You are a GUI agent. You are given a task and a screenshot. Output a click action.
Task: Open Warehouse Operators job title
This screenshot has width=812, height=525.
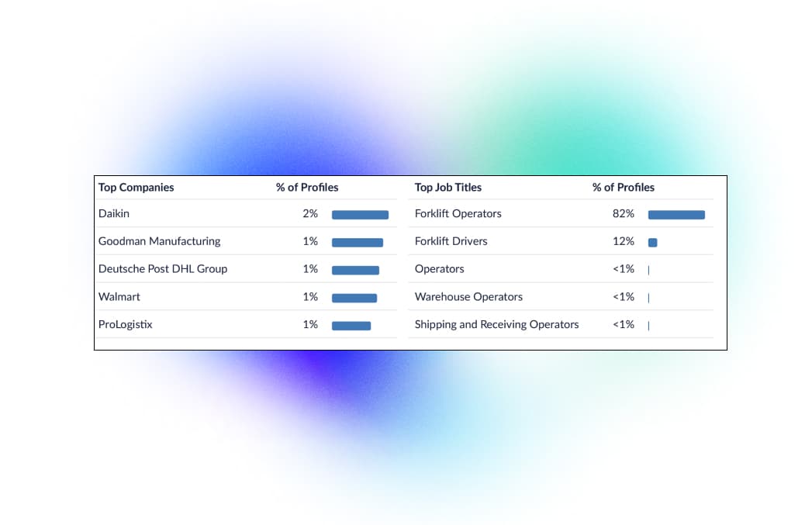pos(468,297)
